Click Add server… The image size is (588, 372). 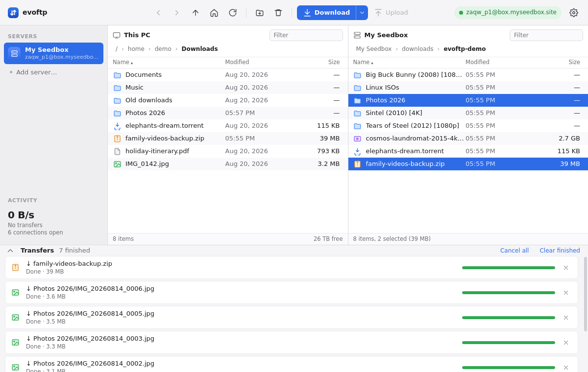tap(32, 72)
